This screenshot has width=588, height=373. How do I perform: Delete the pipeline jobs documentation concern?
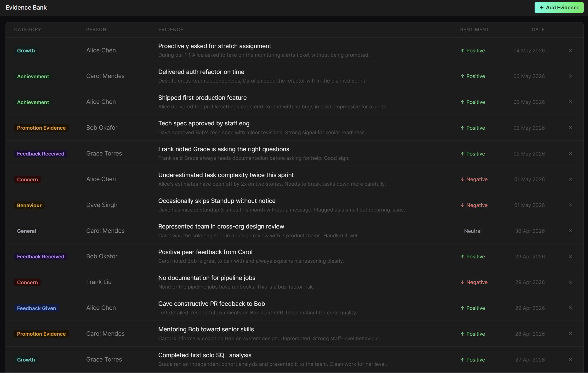coord(571,282)
